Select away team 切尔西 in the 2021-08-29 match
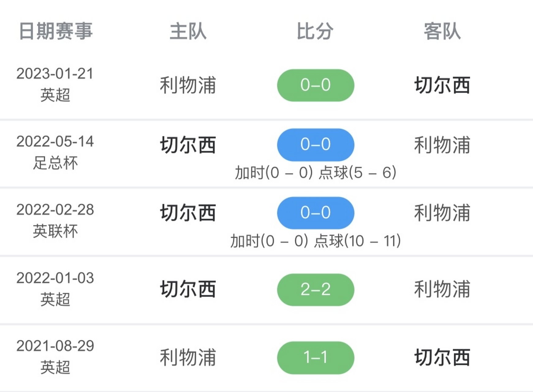533x392 pixels. tap(442, 357)
